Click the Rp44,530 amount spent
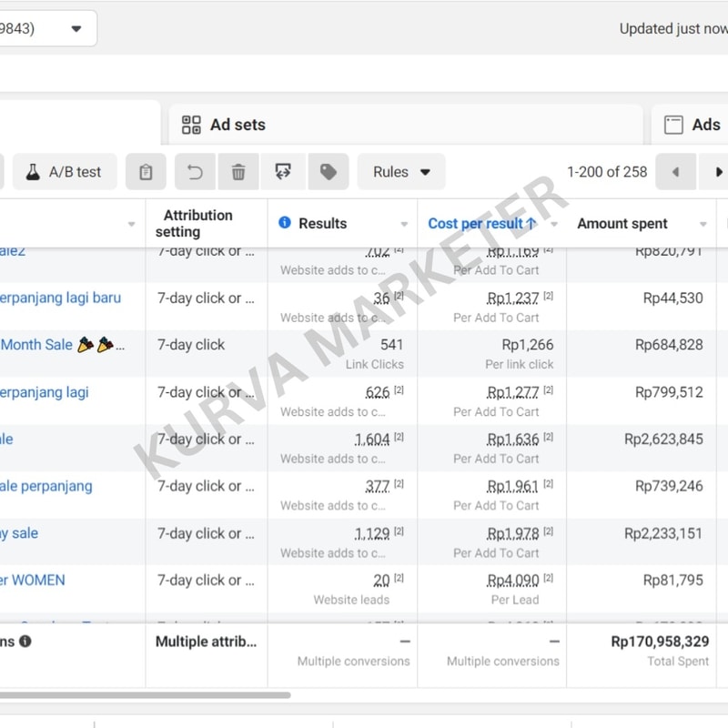Screen dimensions: 728x728 click(x=672, y=298)
